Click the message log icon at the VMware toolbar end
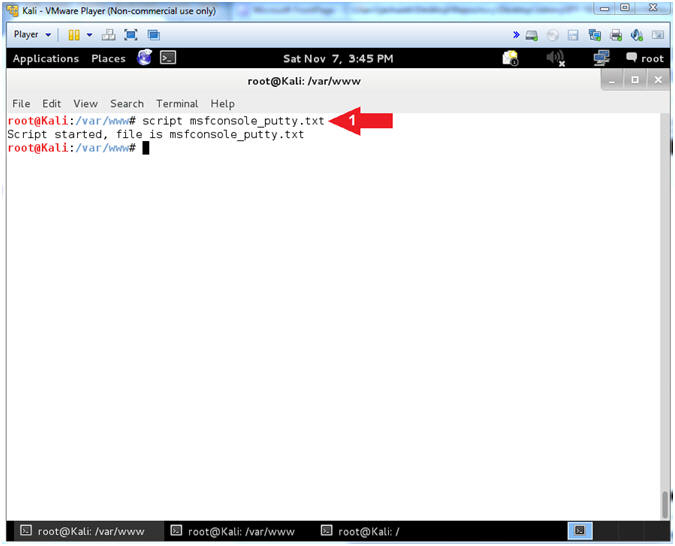This screenshot has width=675, height=546. coord(658,35)
